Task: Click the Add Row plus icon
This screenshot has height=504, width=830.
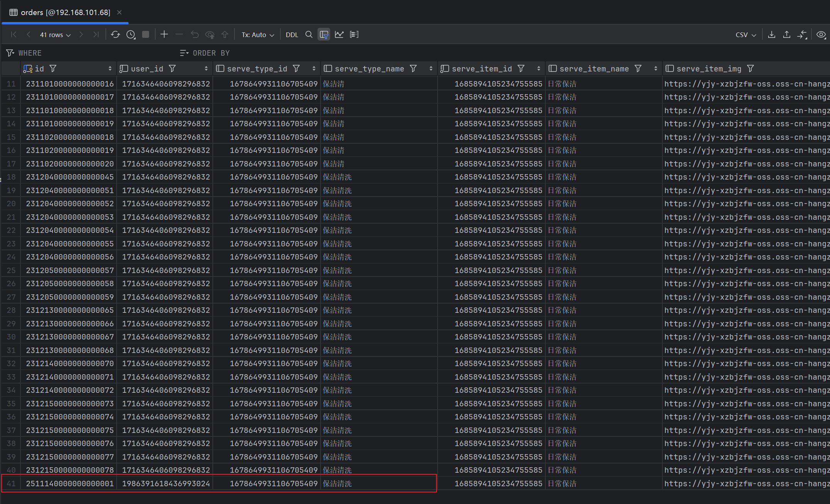Action: tap(164, 34)
